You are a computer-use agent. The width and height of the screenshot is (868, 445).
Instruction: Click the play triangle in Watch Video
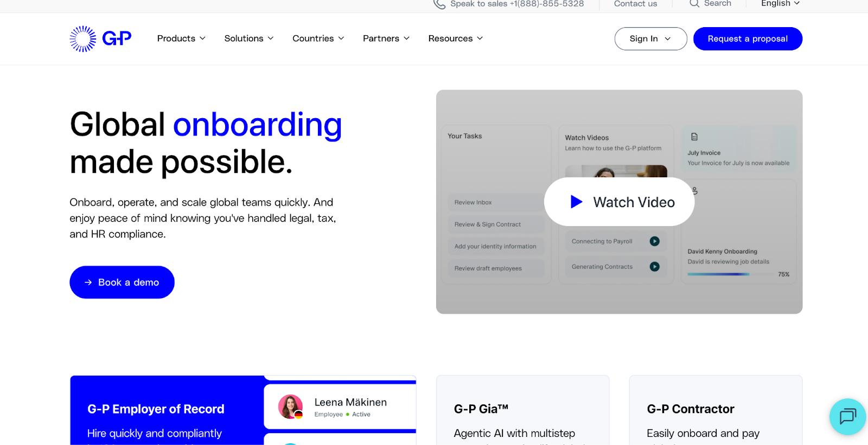pyautogui.click(x=576, y=202)
